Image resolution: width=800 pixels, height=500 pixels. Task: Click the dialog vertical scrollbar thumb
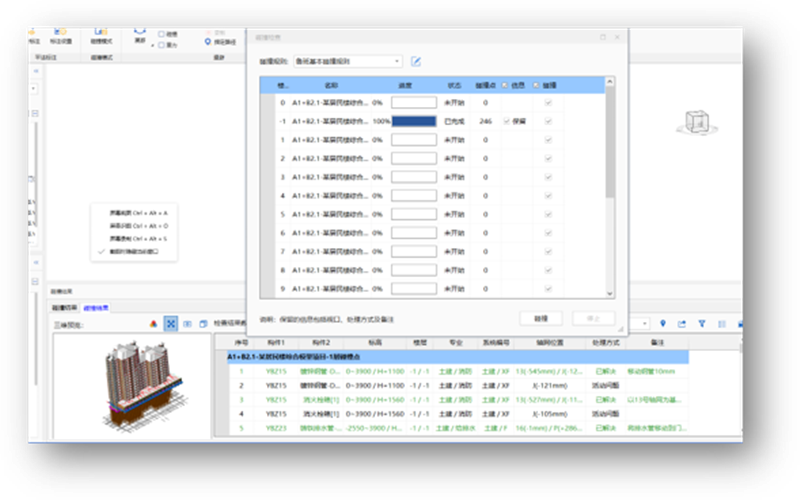(610, 142)
